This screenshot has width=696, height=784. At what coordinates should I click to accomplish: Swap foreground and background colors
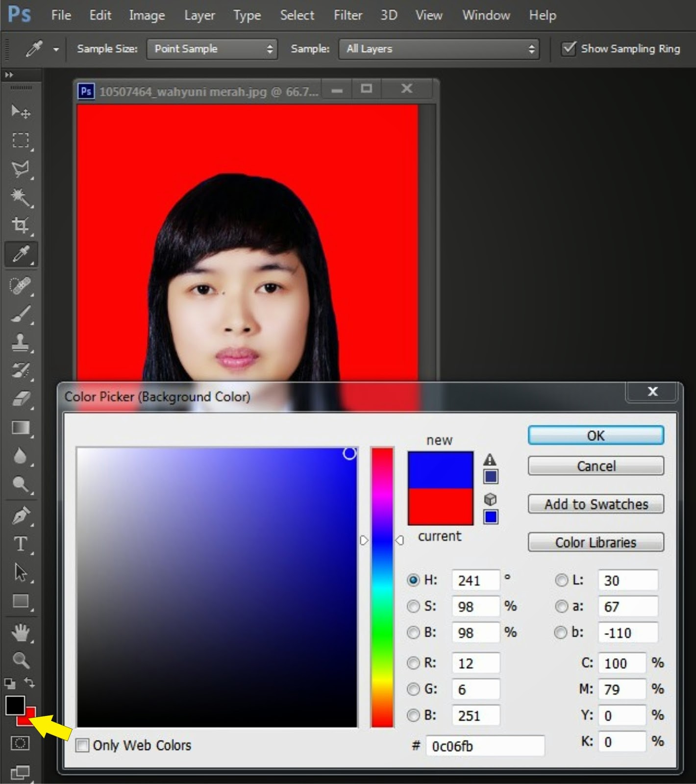(29, 683)
